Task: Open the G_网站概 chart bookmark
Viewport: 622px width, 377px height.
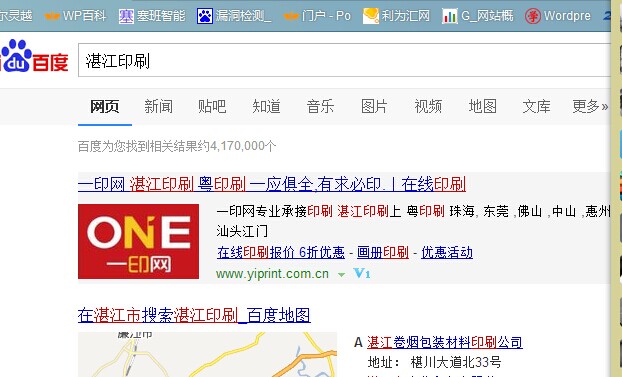Action: (478, 16)
